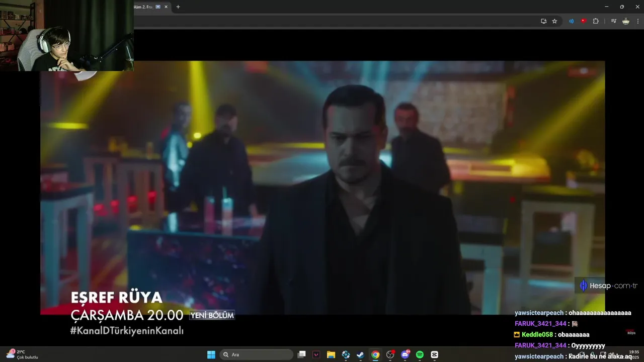Click the ÇARŞAMBA 20.00 text

127,315
